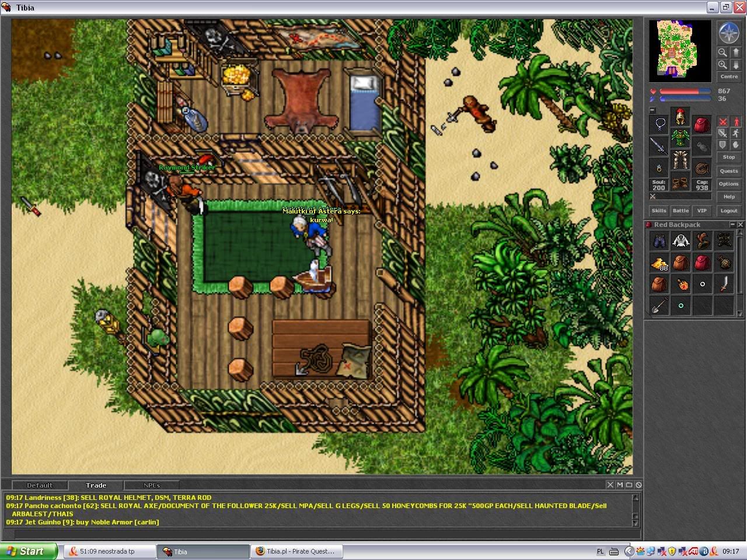
Task: Open new channel folder icon
Action: point(629,485)
